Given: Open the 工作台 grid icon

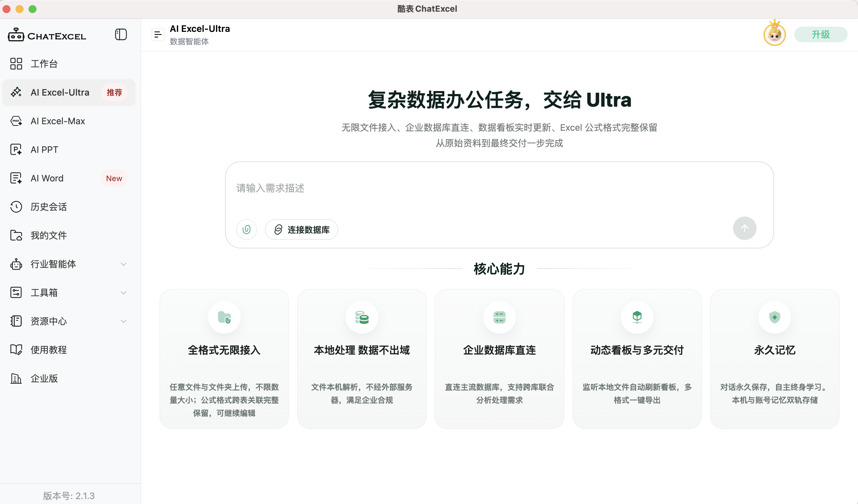Looking at the screenshot, I should 16,64.
